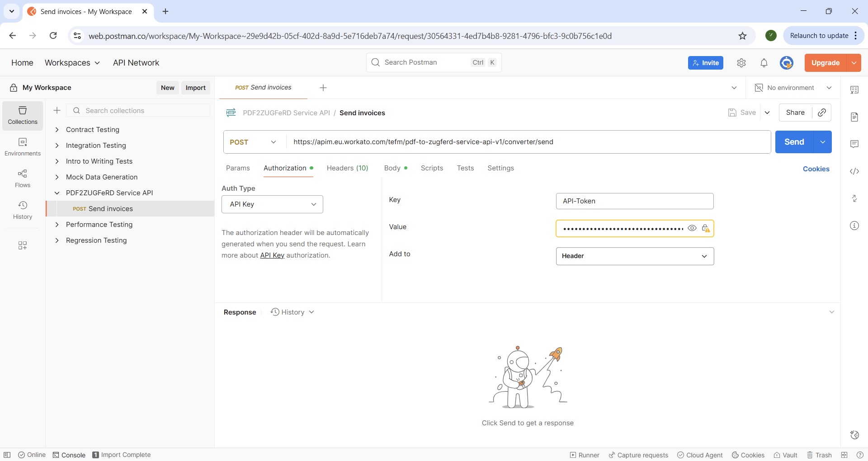Switch to the Body tab
Screen dimensions: 868x461
click(x=392, y=168)
